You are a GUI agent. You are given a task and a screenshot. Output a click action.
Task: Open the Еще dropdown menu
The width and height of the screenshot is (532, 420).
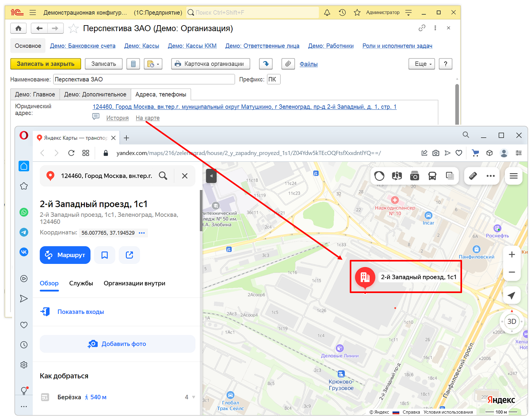pyautogui.click(x=422, y=64)
